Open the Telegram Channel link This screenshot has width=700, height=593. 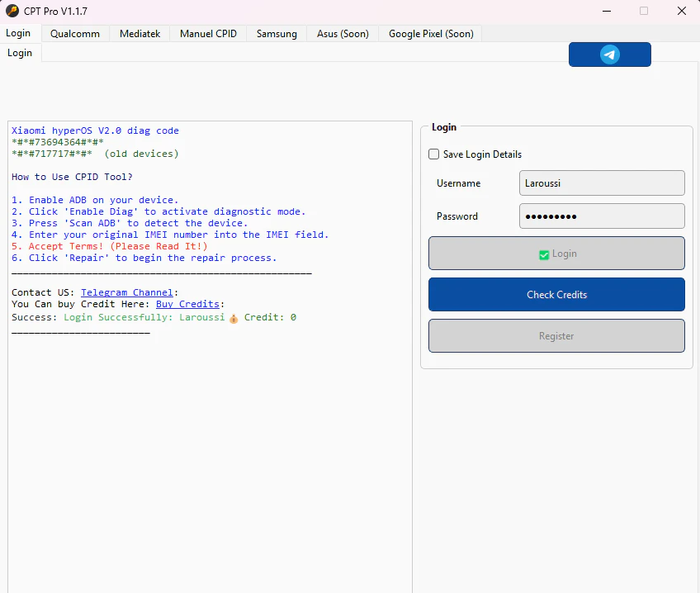(x=127, y=292)
